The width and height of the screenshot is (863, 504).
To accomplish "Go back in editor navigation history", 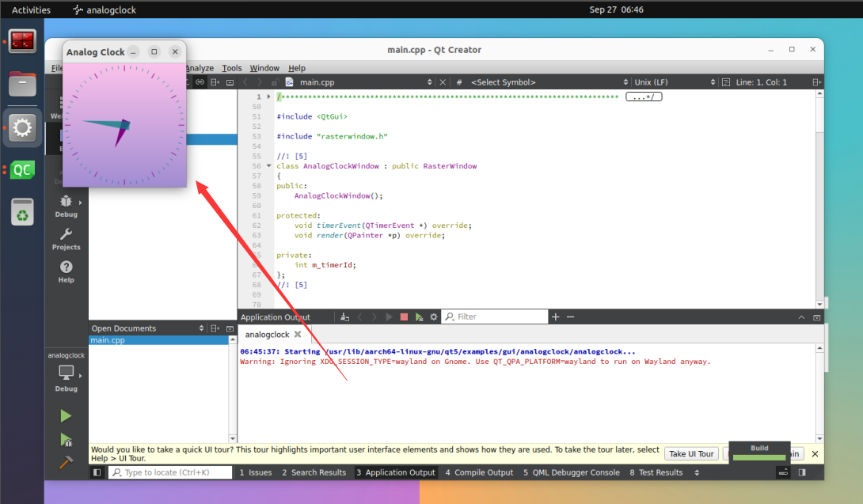I will 245,82.
